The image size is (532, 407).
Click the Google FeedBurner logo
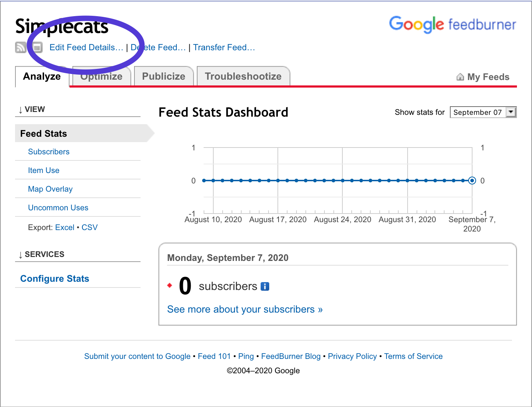coord(452,24)
